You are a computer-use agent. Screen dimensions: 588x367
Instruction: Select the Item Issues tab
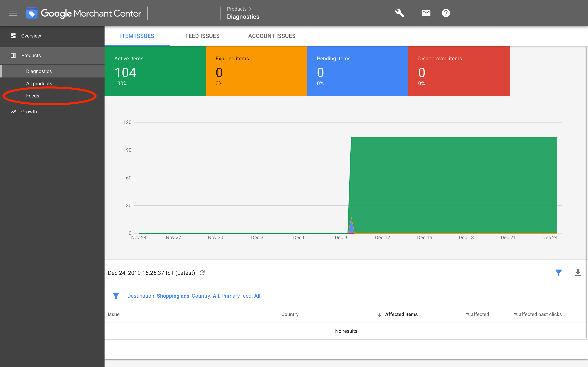pyautogui.click(x=137, y=36)
